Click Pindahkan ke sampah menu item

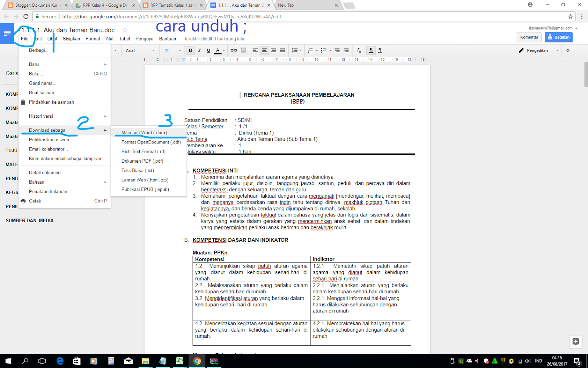pyautogui.click(x=65, y=102)
